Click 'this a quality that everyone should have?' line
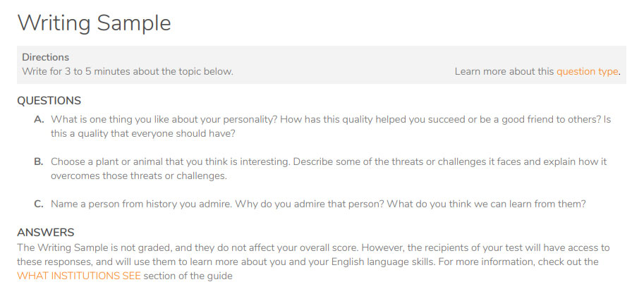Screen dimensions: 644x294 point(143,134)
